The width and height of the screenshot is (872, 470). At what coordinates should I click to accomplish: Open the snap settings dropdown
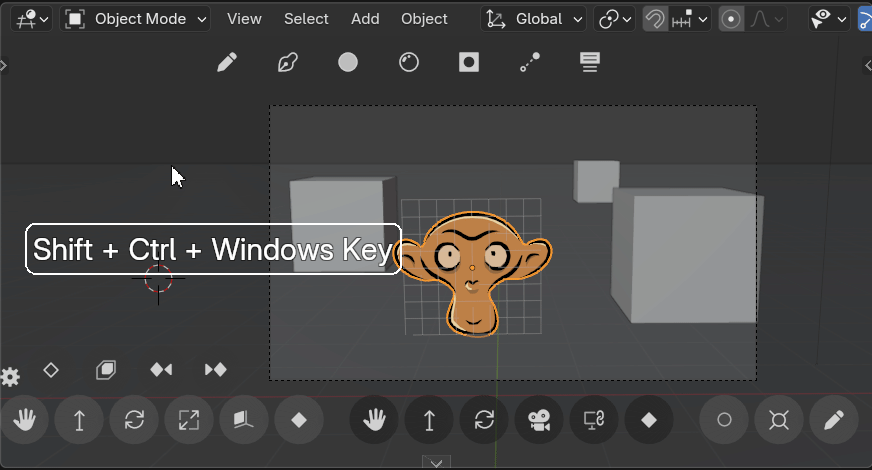coord(690,19)
